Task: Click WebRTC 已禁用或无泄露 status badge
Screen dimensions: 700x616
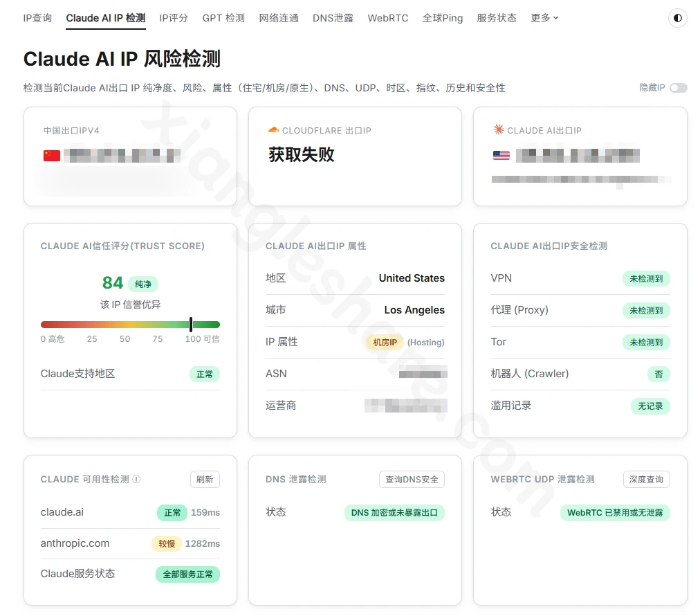Action: 615,512
